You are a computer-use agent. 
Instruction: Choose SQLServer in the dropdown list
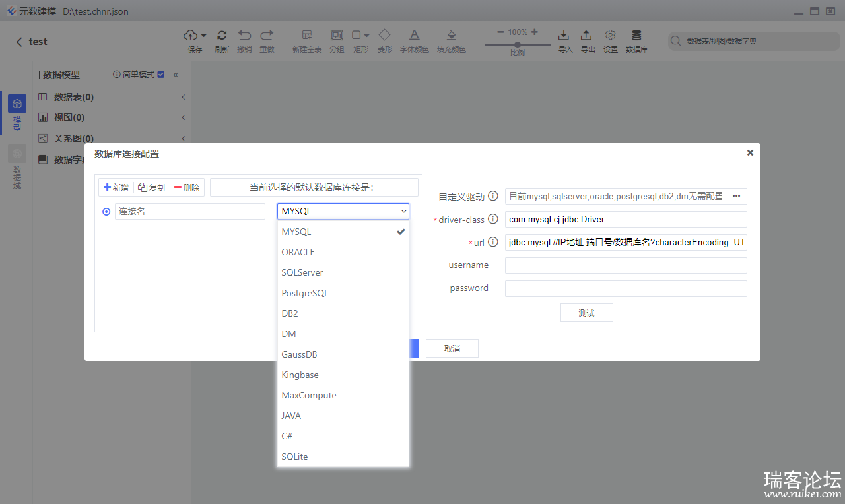point(343,272)
